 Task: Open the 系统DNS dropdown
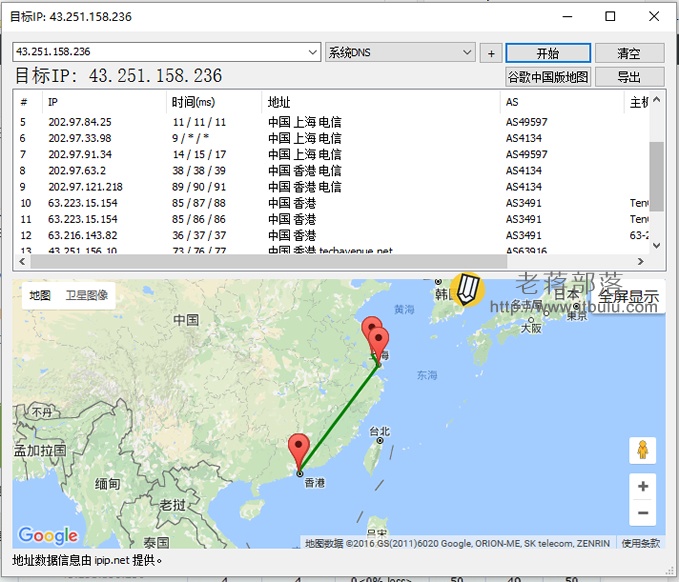pos(400,52)
